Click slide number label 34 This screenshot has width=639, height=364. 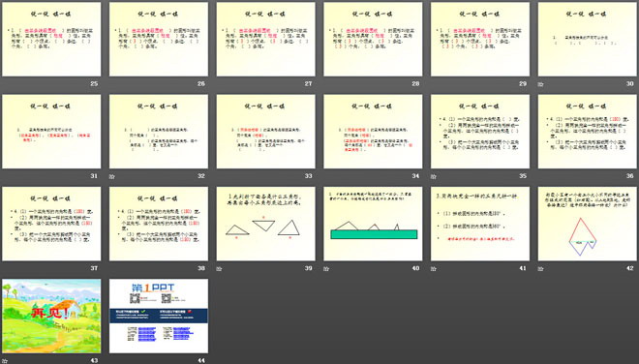pyautogui.click(x=415, y=176)
